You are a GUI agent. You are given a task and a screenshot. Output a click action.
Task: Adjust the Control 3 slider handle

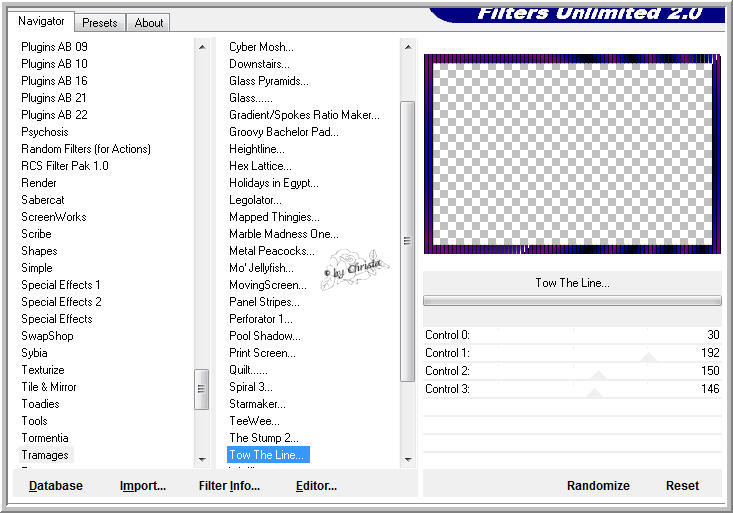[x=594, y=393]
